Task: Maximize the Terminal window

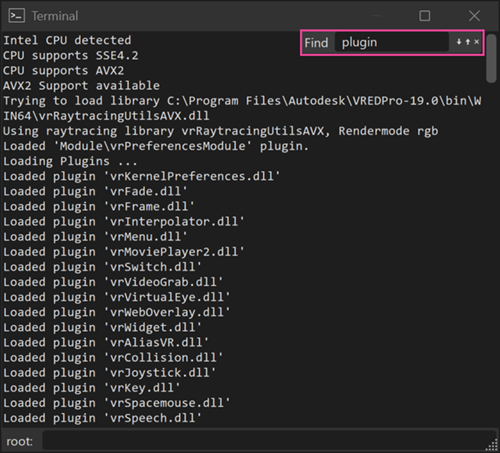Action: [x=424, y=16]
